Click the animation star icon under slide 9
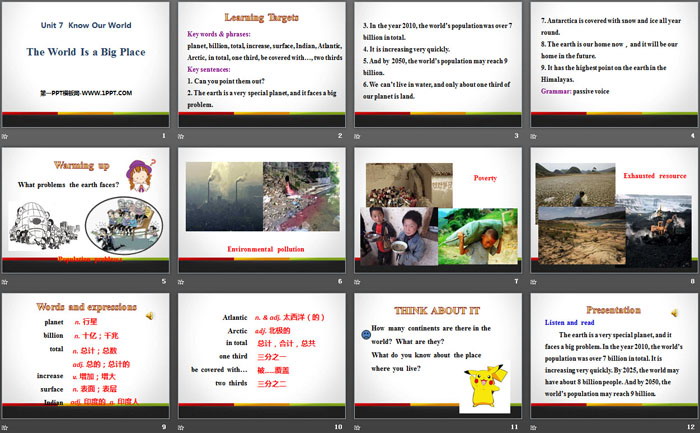The height and width of the screenshot is (433, 700). [4, 427]
